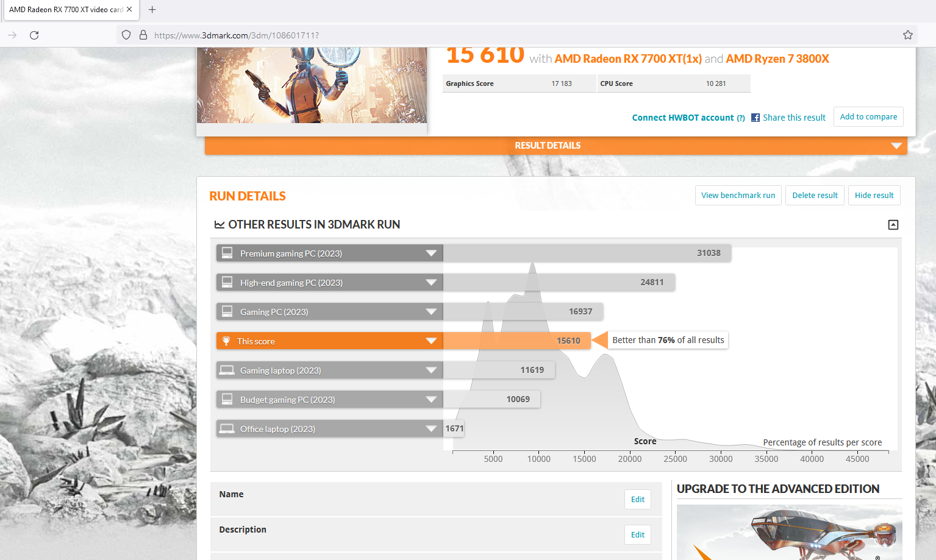This screenshot has height=560, width=936.
Task: Close the AMD Radeon RX 7700 XT tab
Action: (x=129, y=10)
